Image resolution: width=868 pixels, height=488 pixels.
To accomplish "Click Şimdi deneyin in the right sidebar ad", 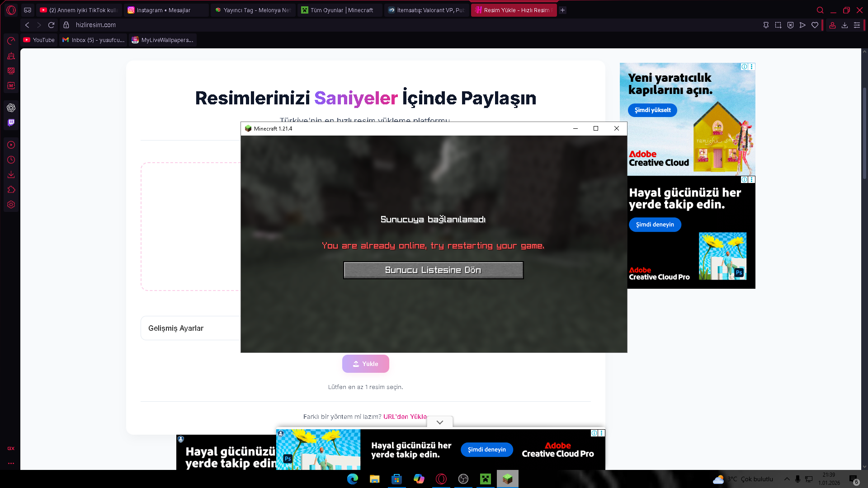I will click(655, 225).
